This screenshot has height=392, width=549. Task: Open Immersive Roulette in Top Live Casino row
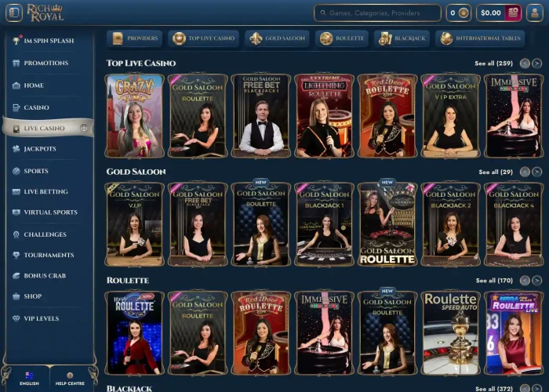click(514, 116)
